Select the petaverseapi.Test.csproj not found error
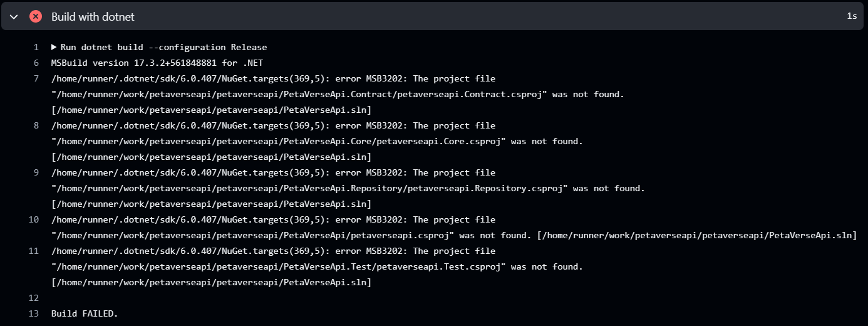868x326 pixels. coord(318,266)
